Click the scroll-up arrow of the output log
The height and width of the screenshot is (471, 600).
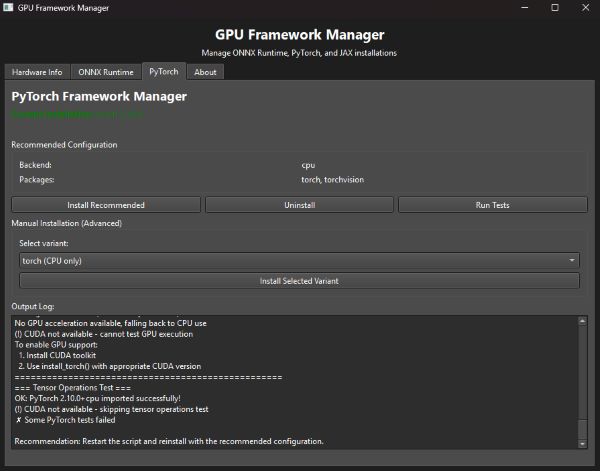tap(583, 321)
